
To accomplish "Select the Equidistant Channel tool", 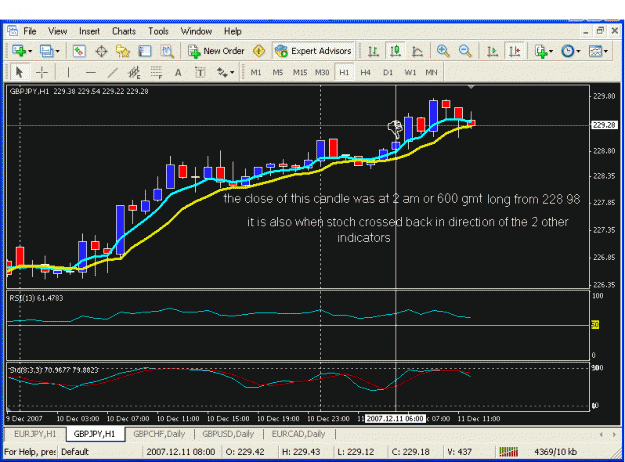I will 134,72.
